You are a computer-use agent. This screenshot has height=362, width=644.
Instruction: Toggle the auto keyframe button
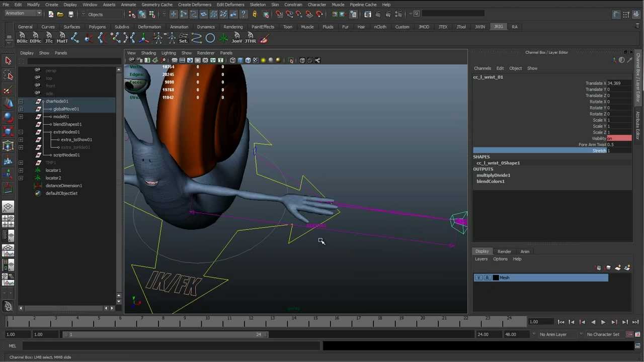pyautogui.click(x=630, y=334)
